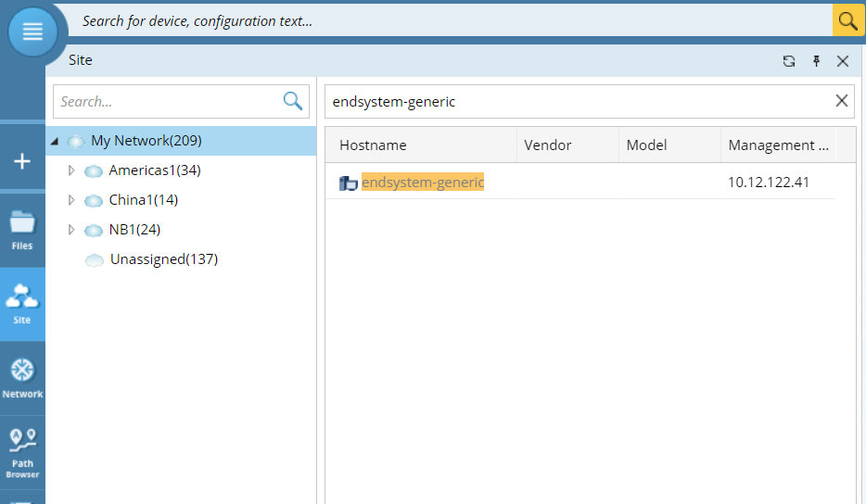Collapse the My Network tree node
Screen dimensions: 866x504
pos(55,142)
